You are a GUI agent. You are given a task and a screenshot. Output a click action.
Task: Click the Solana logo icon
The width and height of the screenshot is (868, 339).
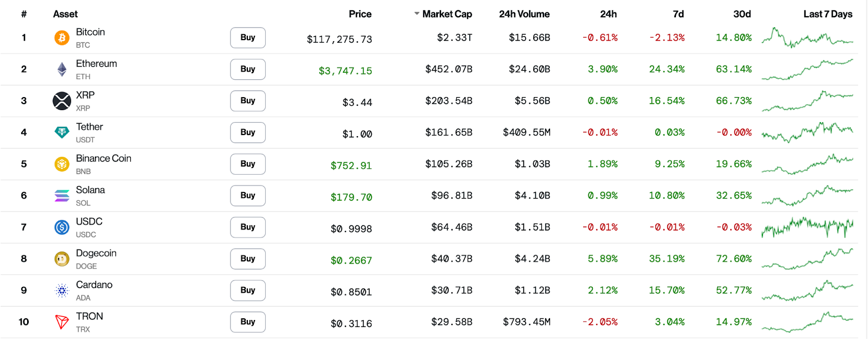click(62, 195)
